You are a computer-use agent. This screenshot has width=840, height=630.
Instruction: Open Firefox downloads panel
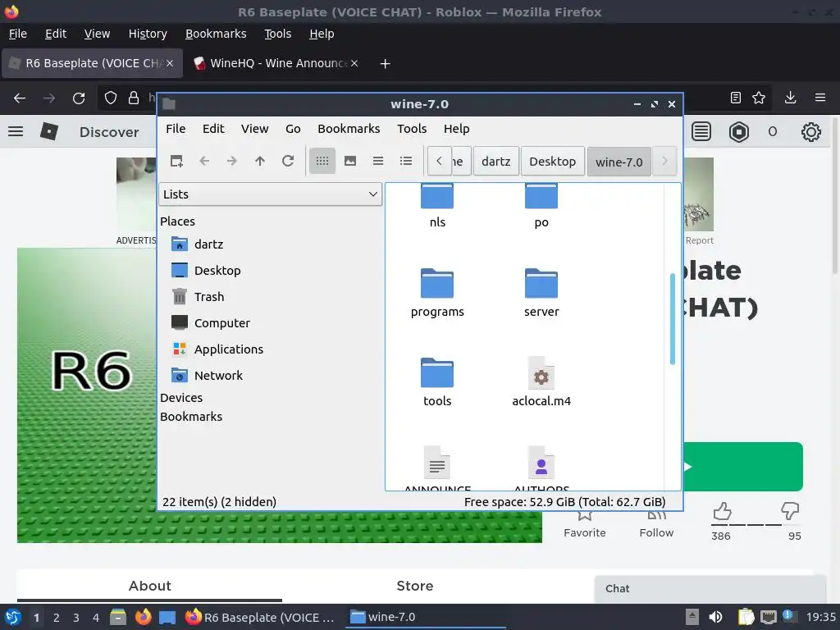click(790, 98)
